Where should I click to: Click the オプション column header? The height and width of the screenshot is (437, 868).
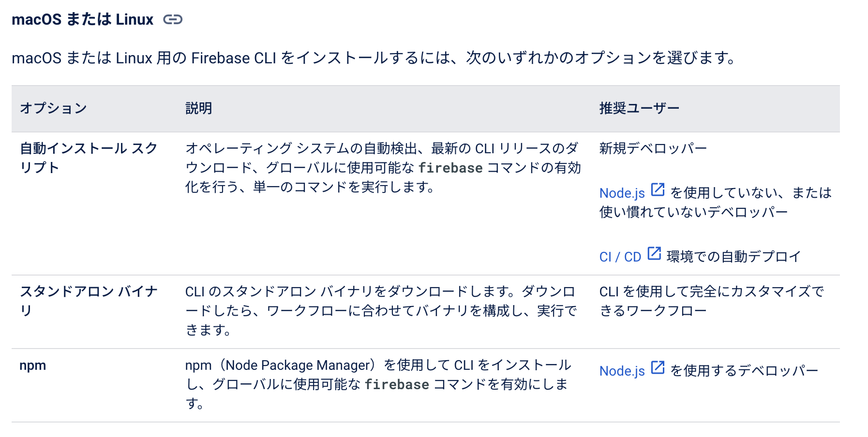53,108
